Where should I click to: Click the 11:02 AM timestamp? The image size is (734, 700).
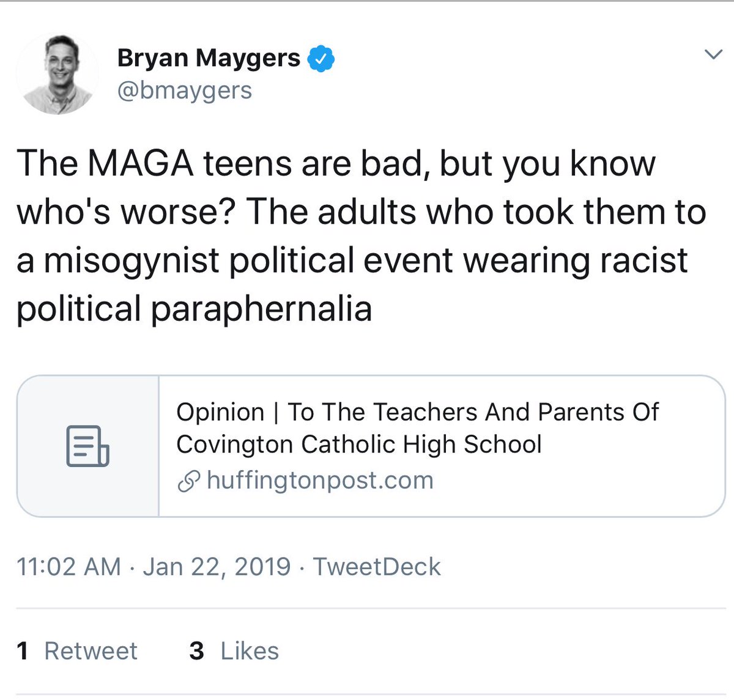click(69, 567)
